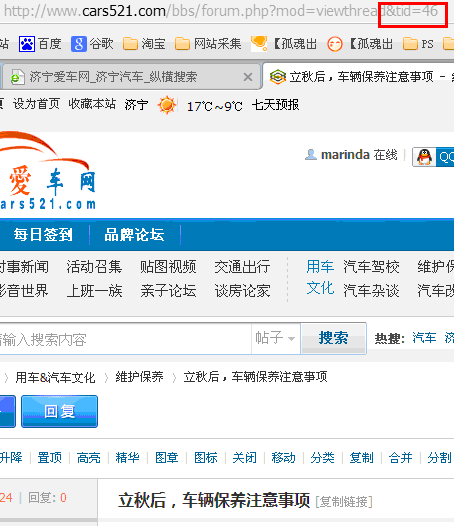Click the 回复: 0 reply count
Viewport: 454px width, 526px height.
tap(47, 497)
